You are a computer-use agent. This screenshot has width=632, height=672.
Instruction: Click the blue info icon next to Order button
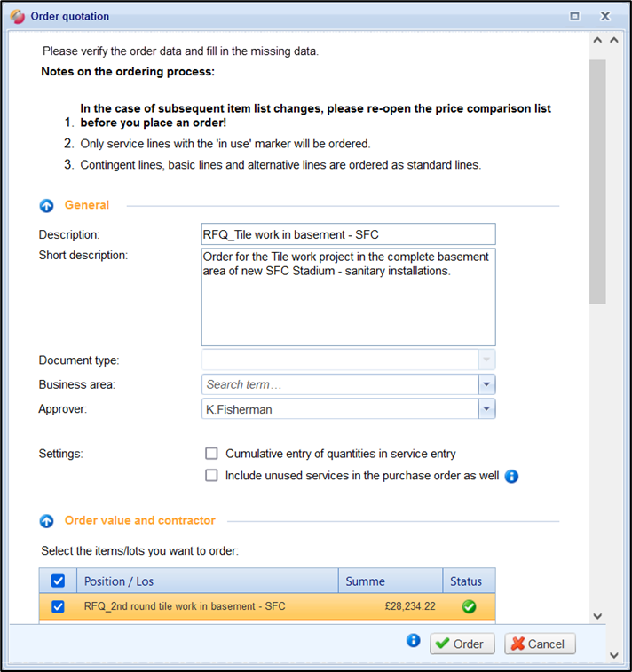(413, 641)
